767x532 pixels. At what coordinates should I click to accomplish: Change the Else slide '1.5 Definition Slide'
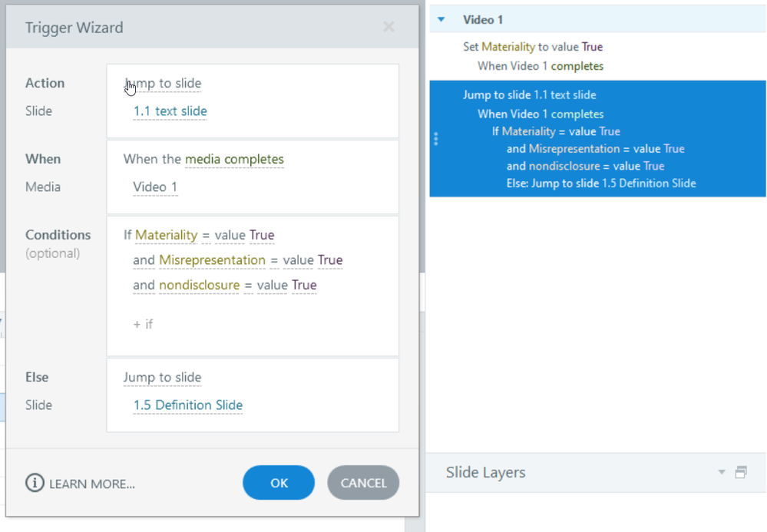[188, 405]
